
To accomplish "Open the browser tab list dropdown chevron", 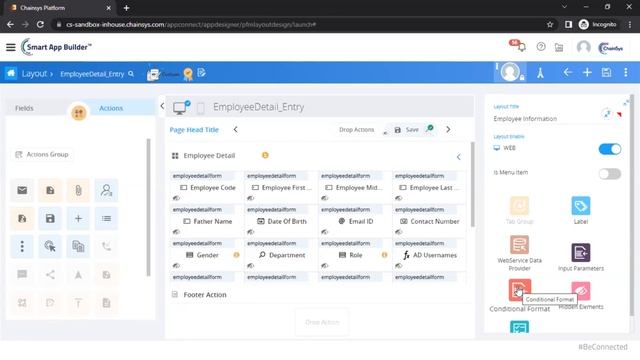I will point(564,7).
